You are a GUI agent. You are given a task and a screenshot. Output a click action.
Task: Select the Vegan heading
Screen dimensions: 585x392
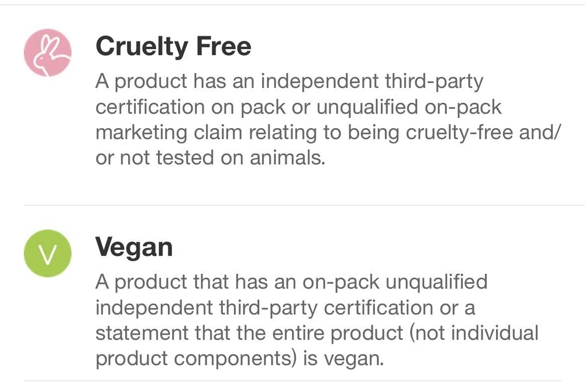click(134, 247)
